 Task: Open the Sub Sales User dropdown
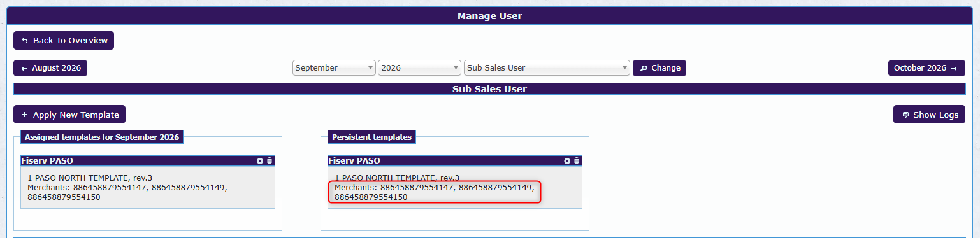point(547,68)
